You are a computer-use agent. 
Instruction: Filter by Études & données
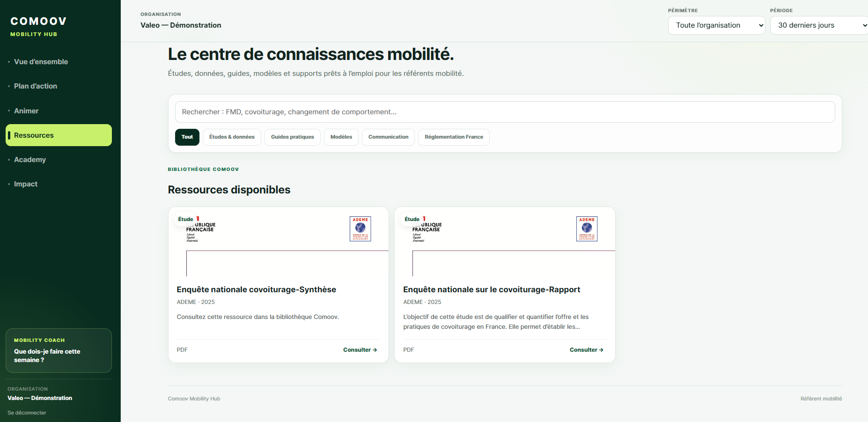click(232, 137)
